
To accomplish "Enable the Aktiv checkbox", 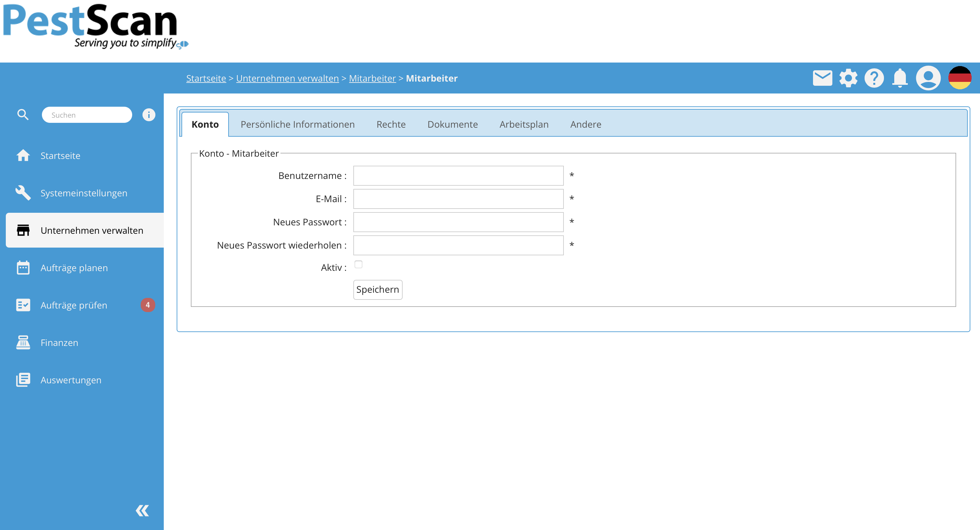I will [358, 264].
